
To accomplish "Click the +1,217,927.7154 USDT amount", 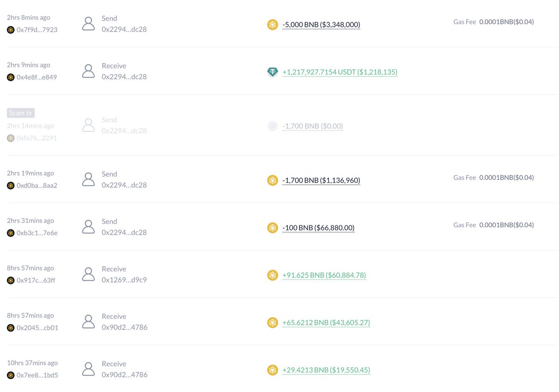I will pos(340,72).
